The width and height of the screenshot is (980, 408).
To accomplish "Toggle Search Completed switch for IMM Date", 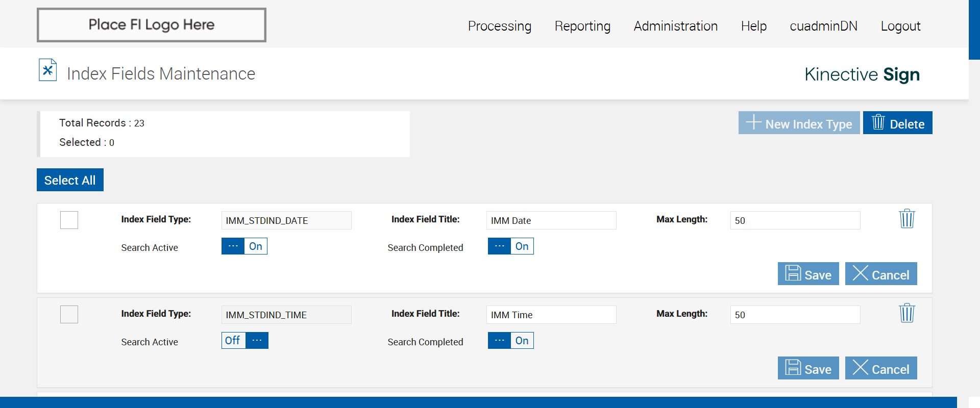I will 511,246.
